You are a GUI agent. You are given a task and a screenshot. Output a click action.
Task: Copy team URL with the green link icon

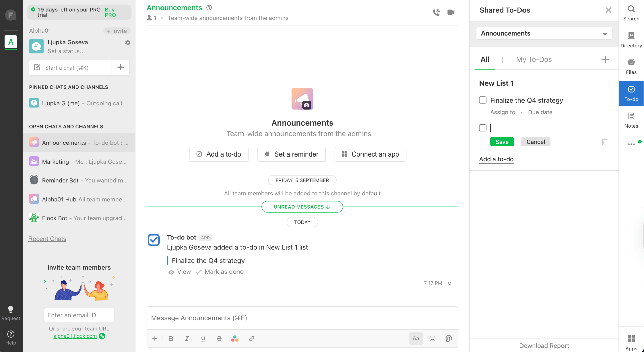click(102, 336)
